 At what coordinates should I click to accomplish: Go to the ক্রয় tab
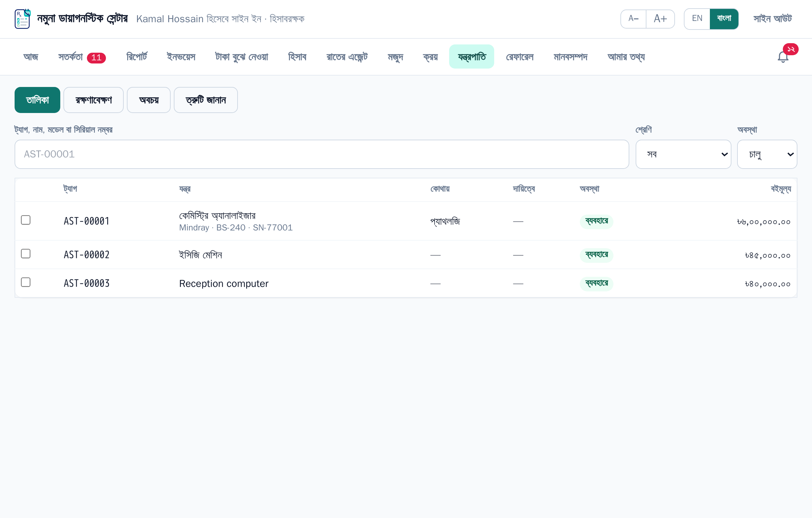point(430,57)
